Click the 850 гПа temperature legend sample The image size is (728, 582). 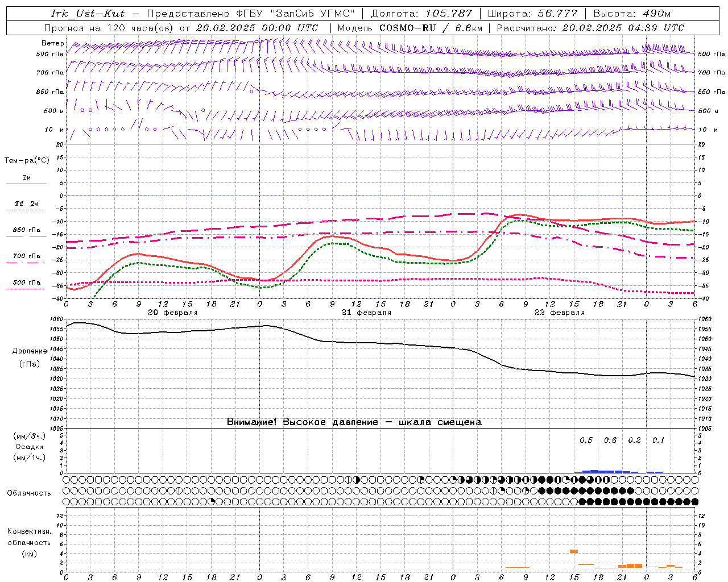[x=25, y=236]
